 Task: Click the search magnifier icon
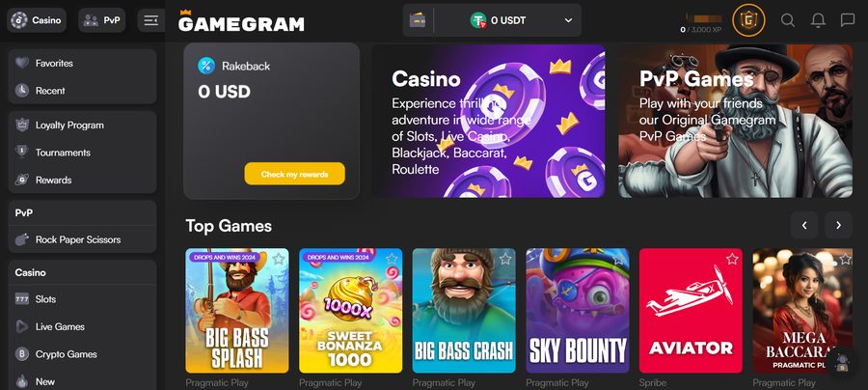coord(788,20)
